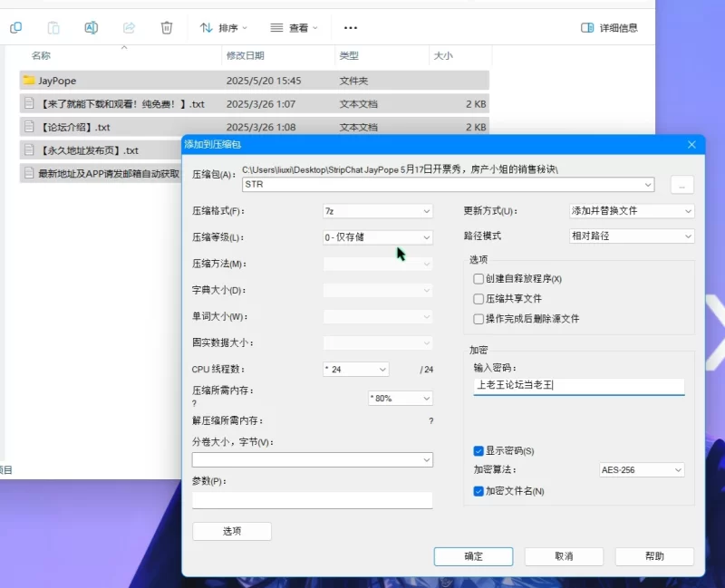
Task: Expand the 压缩等级 dropdown
Action: click(x=377, y=237)
